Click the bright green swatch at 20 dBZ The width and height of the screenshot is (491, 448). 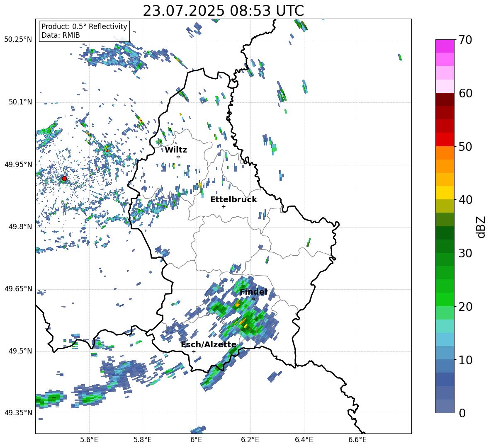coord(445,299)
